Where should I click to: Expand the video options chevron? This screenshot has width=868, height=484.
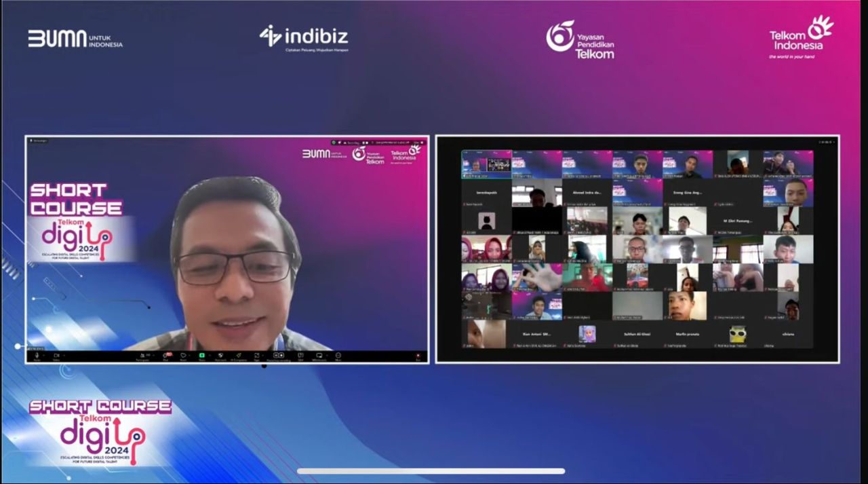tap(64, 355)
